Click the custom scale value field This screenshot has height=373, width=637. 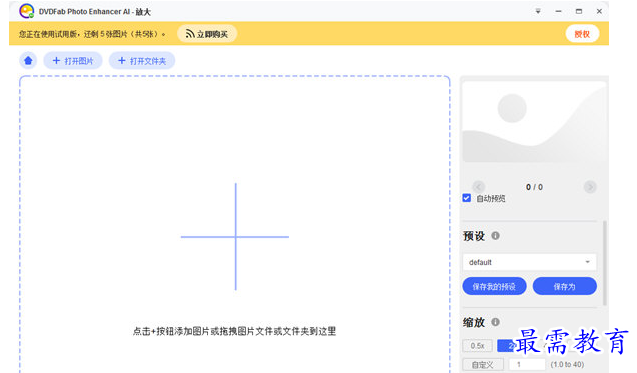click(527, 364)
